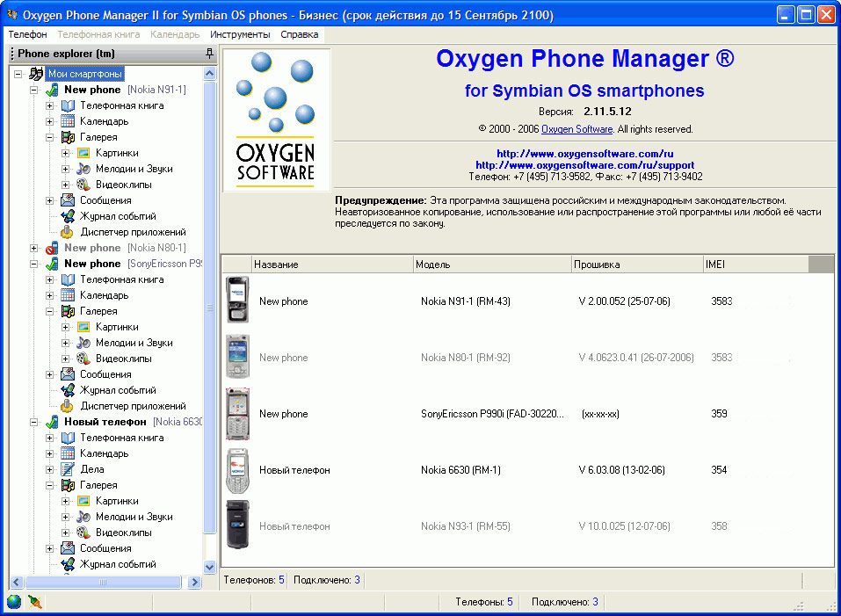Click the connection plug icon in status bar
Image resolution: width=841 pixels, height=616 pixels.
click(x=35, y=602)
